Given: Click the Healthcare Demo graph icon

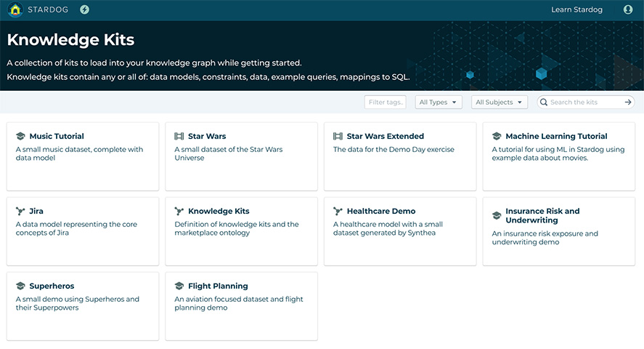Looking at the screenshot, I should tap(338, 212).
